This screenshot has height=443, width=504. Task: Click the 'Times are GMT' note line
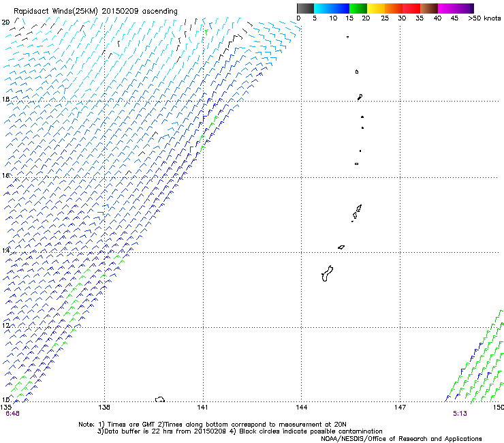tap(212, 425)
